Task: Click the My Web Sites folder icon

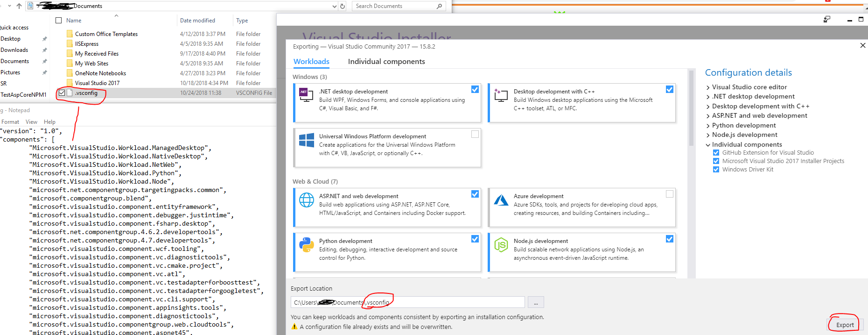Action: [x=70, y=63]
